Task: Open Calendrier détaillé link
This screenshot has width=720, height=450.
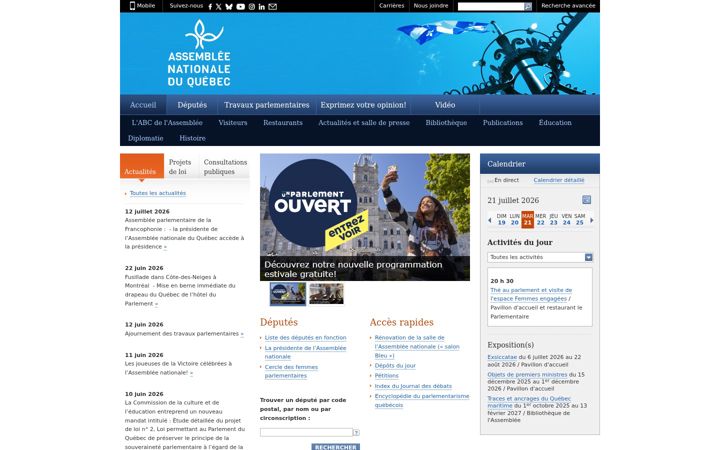Action: (559, 180)
